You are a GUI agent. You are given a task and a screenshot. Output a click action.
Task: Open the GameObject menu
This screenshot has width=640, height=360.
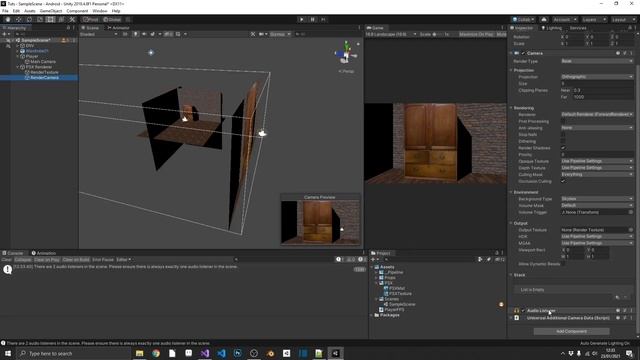click(x=51, y=11)
